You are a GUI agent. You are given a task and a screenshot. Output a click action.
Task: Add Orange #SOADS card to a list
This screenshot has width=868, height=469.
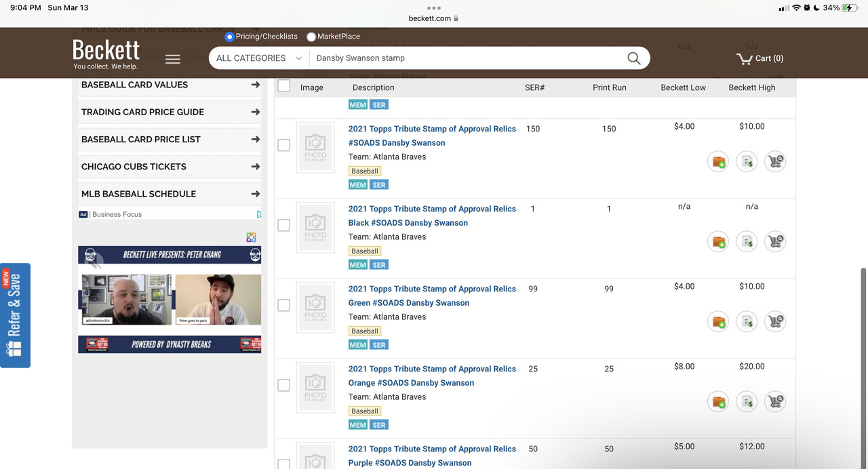(x=747, y=401)
